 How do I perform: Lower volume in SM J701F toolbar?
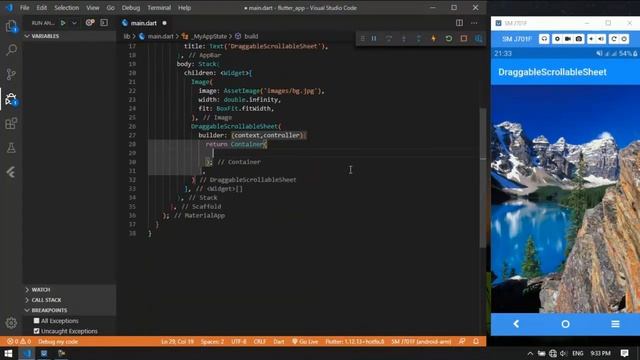pyautogui.click(x=591, y=39)
